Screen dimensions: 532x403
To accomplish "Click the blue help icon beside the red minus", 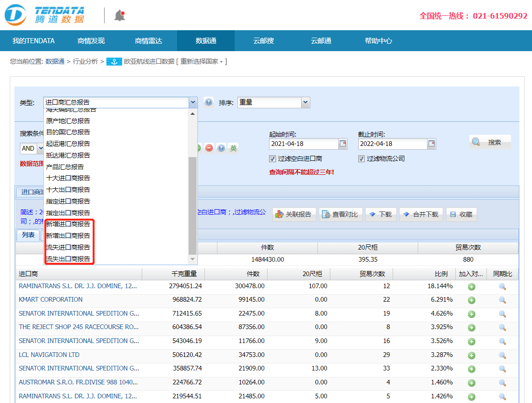I will pos(221,148).
